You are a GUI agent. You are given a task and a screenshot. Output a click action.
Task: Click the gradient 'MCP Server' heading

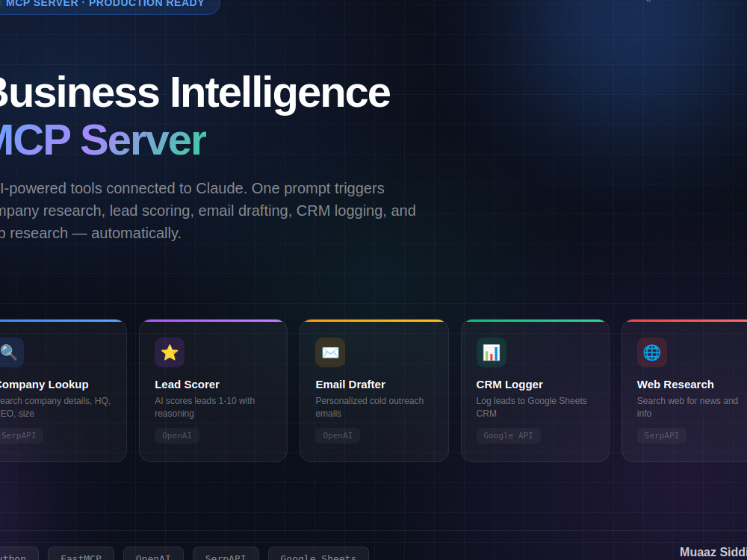tap(102, 140)
